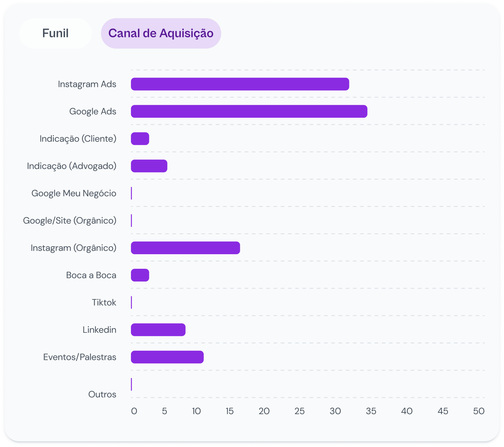Viewport: 504px width, 447px height.
Task: Click the Tiktok axis label
Action: click(104, 303)
